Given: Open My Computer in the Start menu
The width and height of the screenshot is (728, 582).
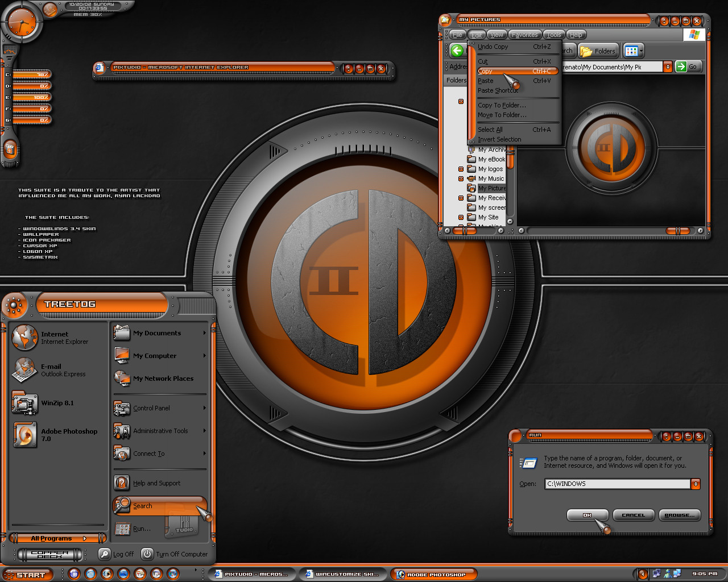Looking at the screenshot, I should point(160,356).
